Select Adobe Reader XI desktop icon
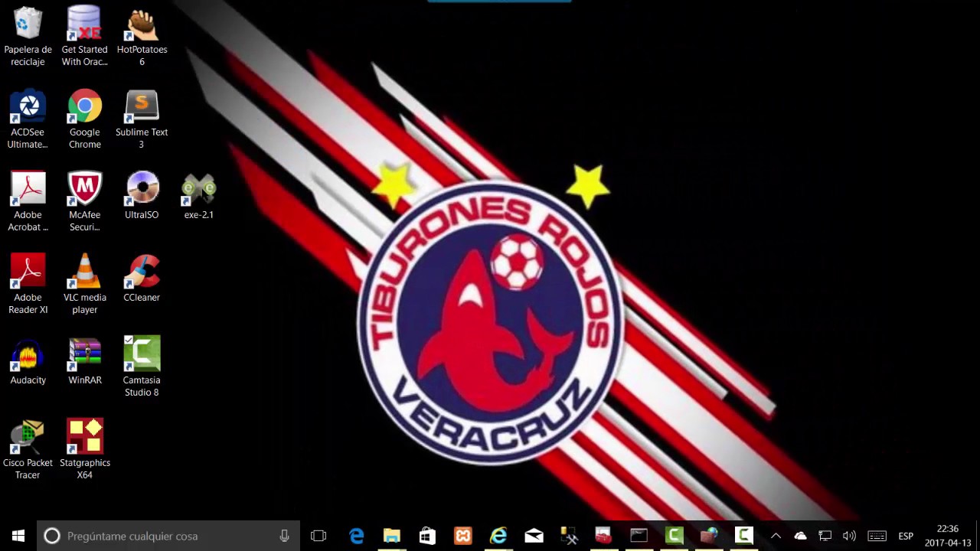 (x=28, y=284)
